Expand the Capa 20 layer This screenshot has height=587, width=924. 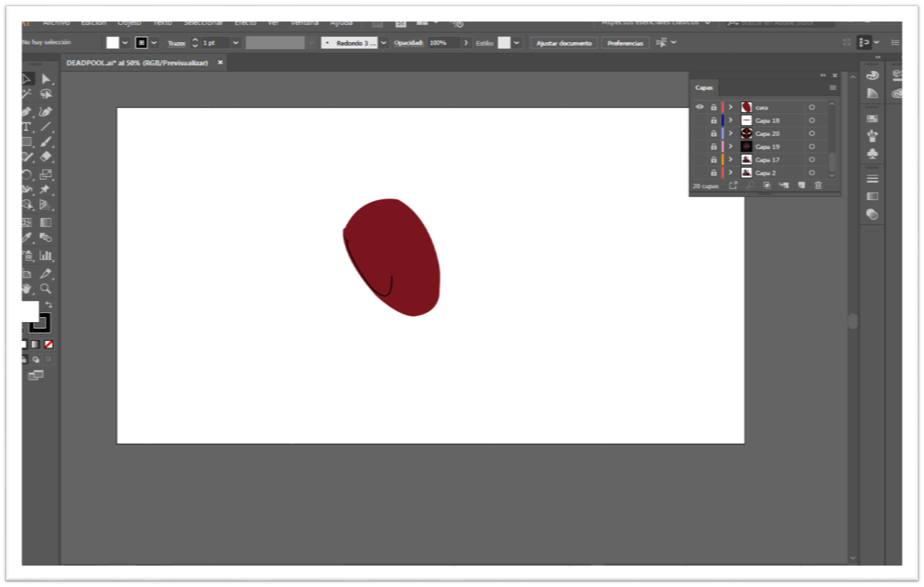(731, 133)
